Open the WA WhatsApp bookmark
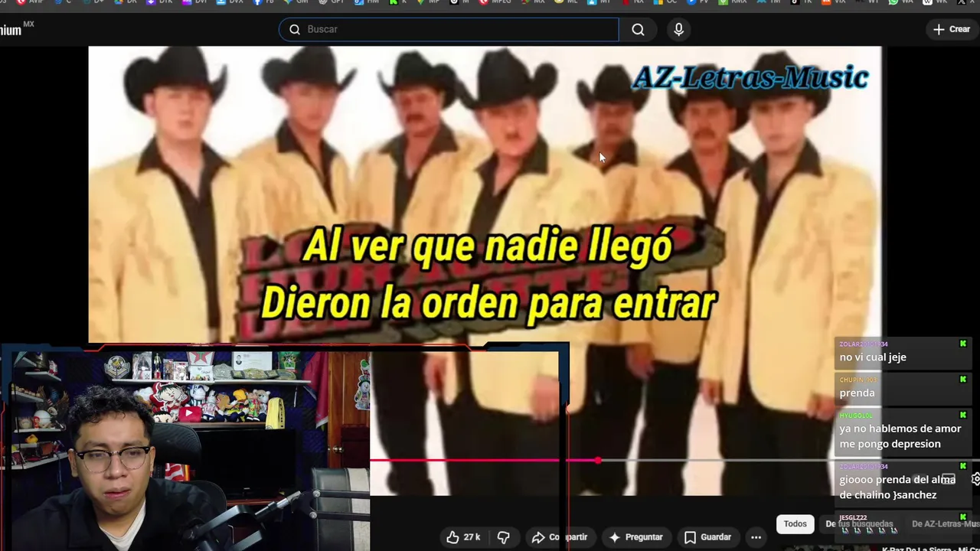Screen dimensions: 980x551 [x=900, y=2]
